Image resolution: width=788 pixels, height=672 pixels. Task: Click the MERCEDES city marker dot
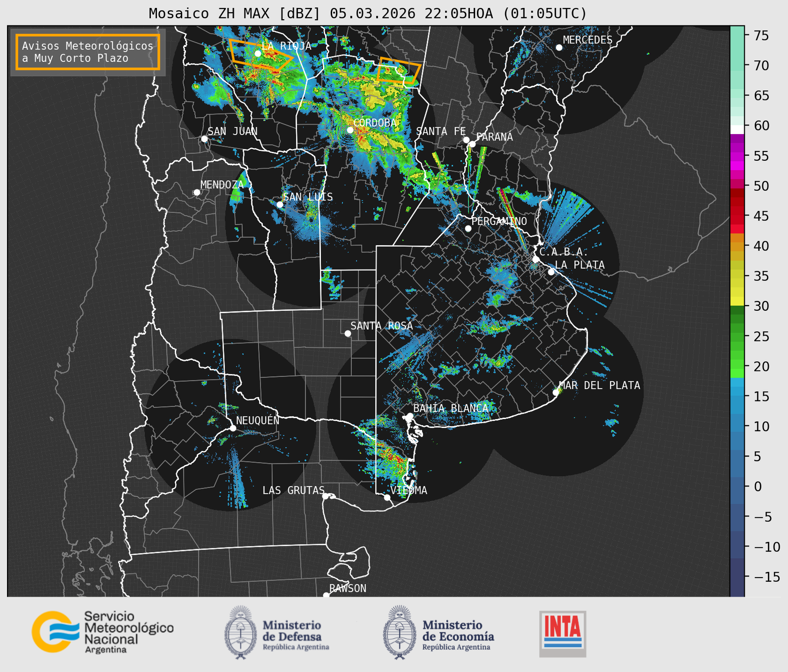pos(559,48)
